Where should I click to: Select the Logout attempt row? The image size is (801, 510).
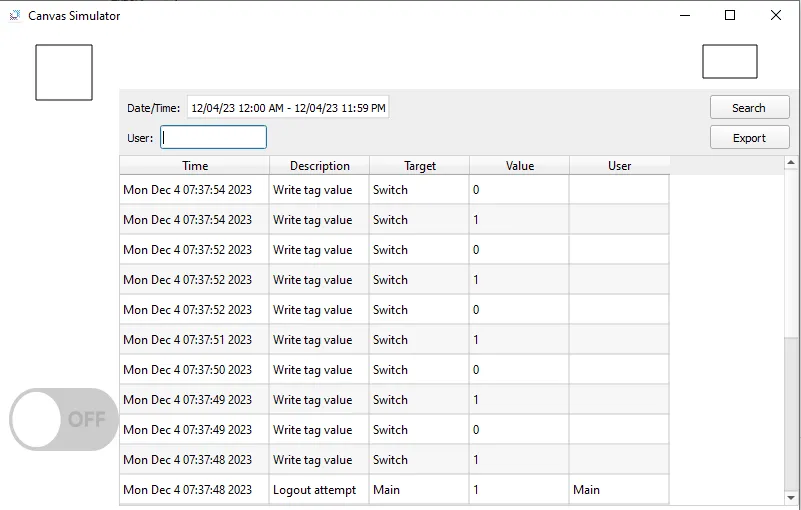click(394, 490)
